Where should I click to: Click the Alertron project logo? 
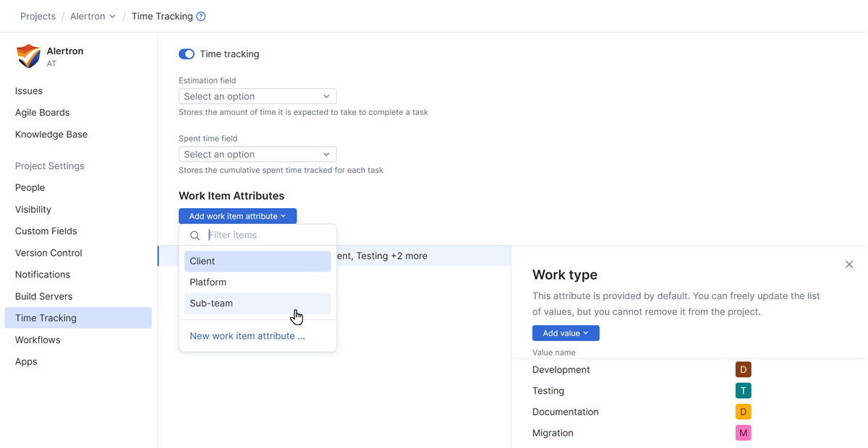coord(28,56)
